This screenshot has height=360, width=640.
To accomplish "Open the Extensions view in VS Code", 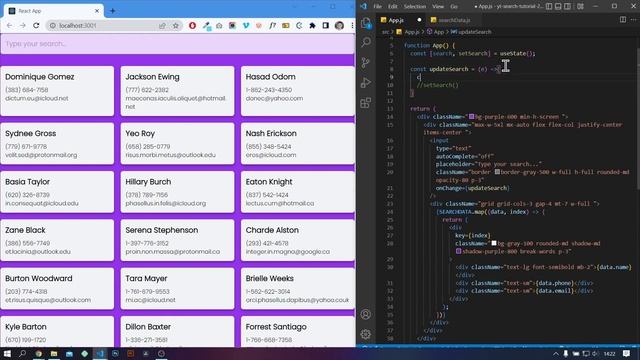I will pos(366,102).
